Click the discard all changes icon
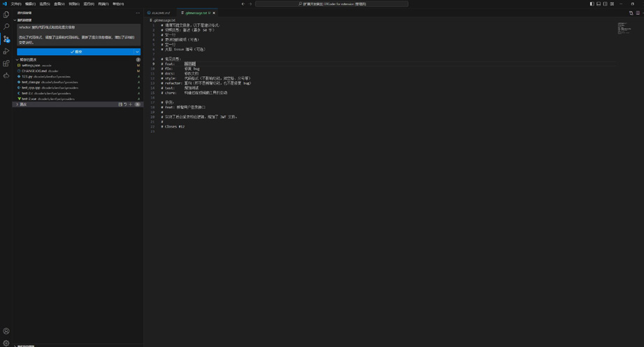 point(126,104)
